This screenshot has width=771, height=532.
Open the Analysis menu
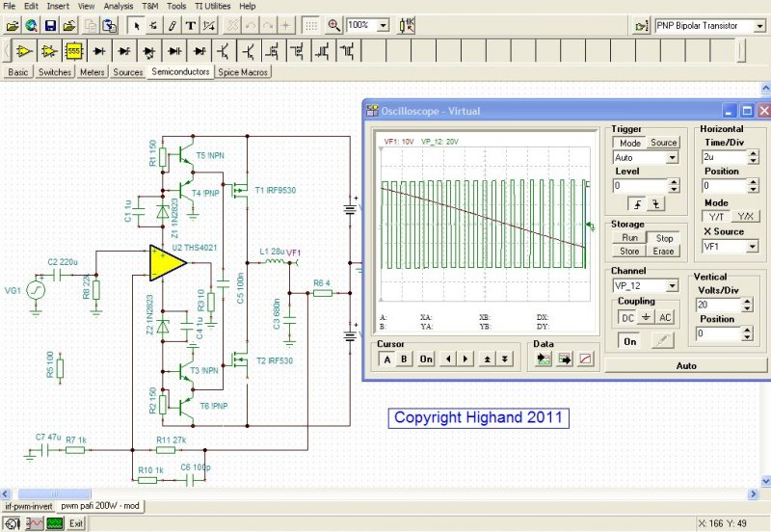pos(118,6)
